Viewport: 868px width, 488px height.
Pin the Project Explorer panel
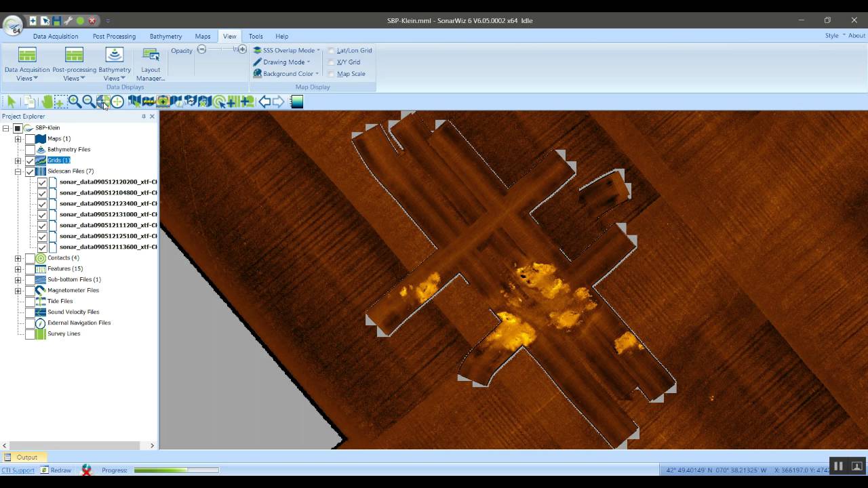[x=143, y=117]
